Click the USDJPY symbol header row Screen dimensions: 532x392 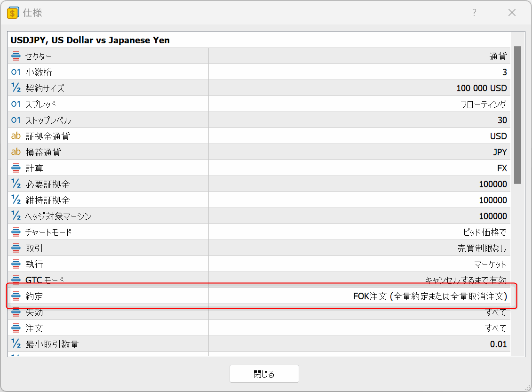pyautogui.click(x=90, y=40)
